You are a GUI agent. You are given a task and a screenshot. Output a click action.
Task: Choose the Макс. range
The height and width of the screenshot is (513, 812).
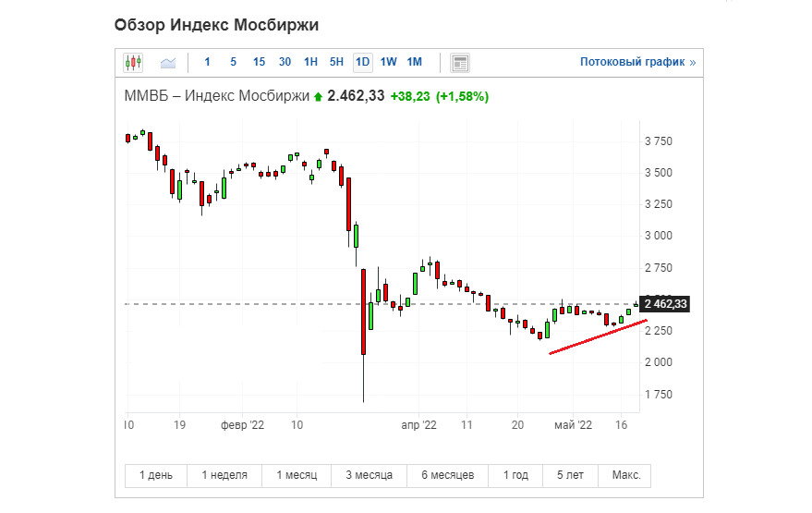click(624, 475)
